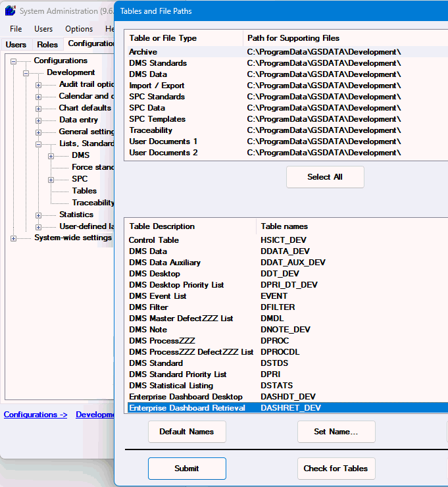448x487 pixels.
Task: Click the System Administration app icon
Action: pyautogui.click(x=10, y=11)
